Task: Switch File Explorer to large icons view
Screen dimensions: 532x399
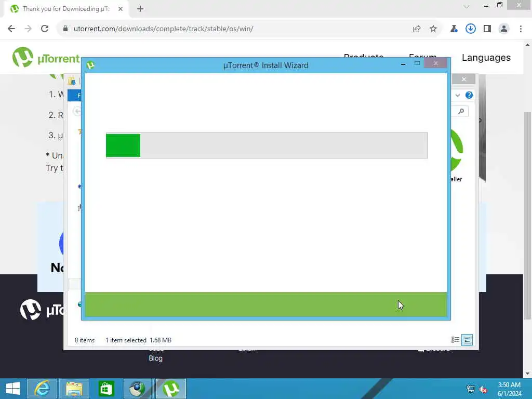Action: (x=467, y=340)
